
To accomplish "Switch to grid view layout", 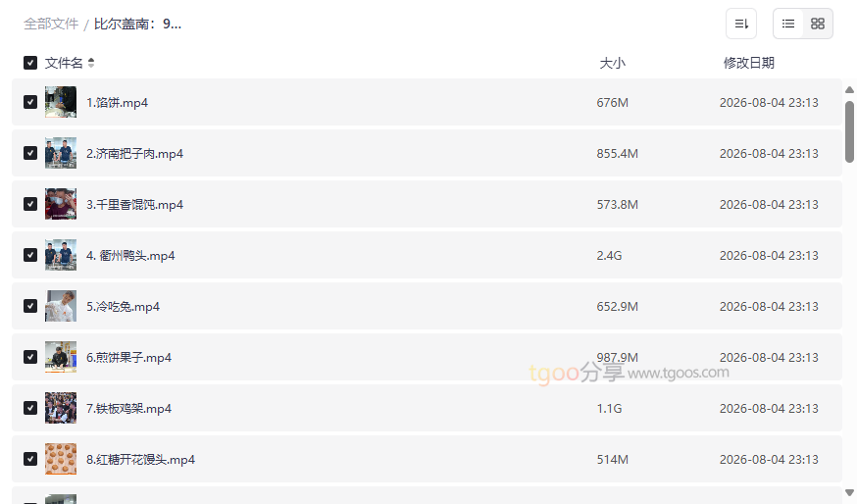I will 818,24.
